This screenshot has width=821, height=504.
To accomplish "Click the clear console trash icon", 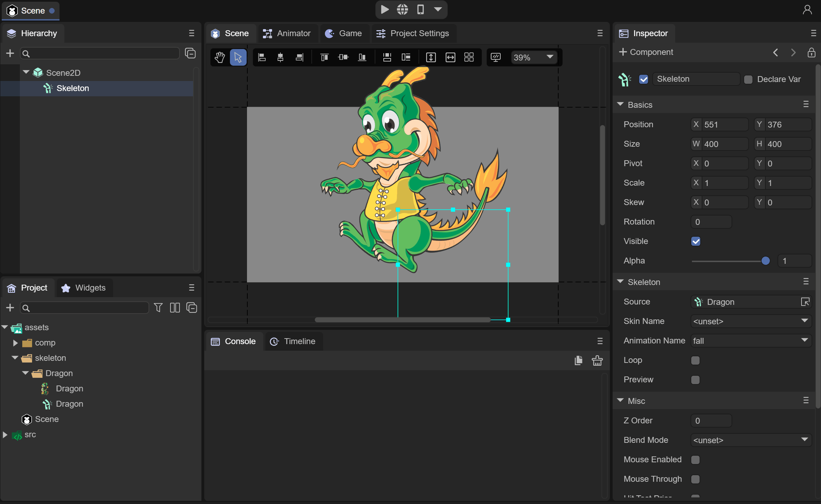I will tap(597, 360).
